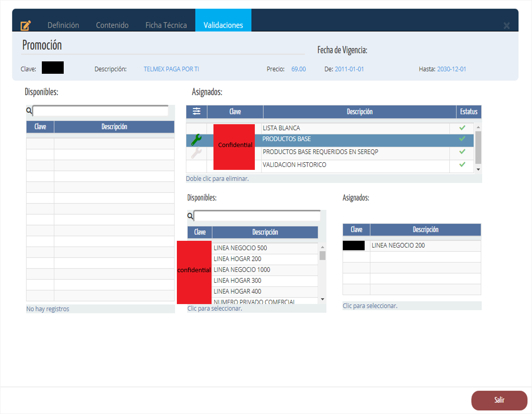Click green checkmark status of LISTA BLANCA

tap(462, 128)
